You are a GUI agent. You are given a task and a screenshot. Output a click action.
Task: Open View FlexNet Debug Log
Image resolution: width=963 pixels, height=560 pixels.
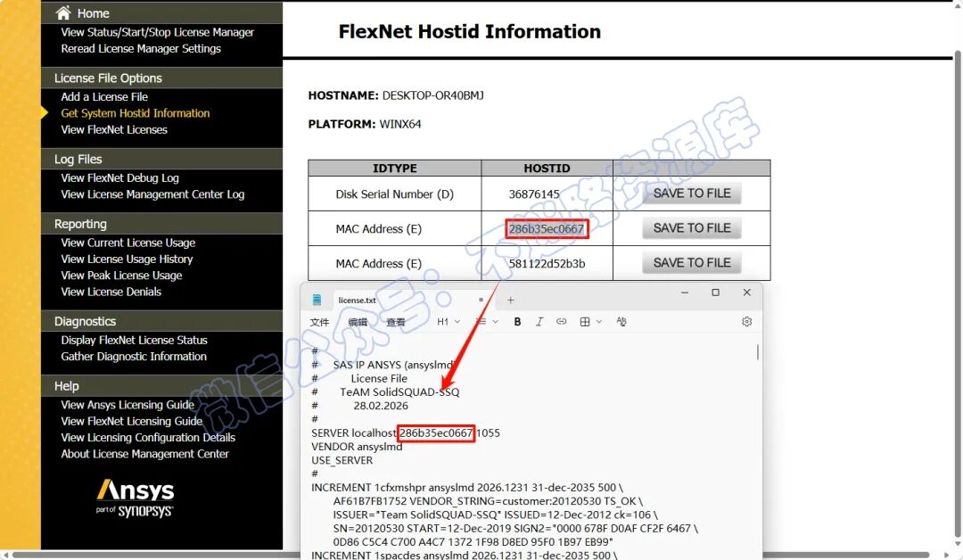119,178
